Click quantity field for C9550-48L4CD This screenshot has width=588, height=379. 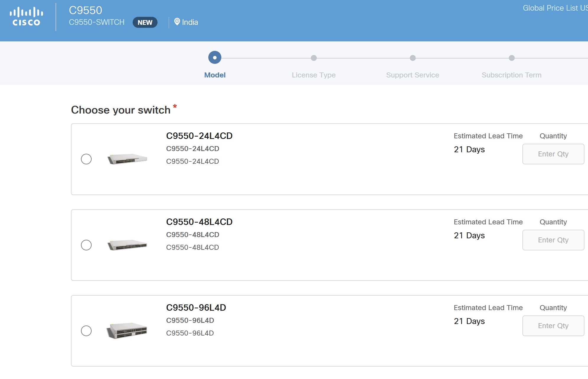pos(553,240)
